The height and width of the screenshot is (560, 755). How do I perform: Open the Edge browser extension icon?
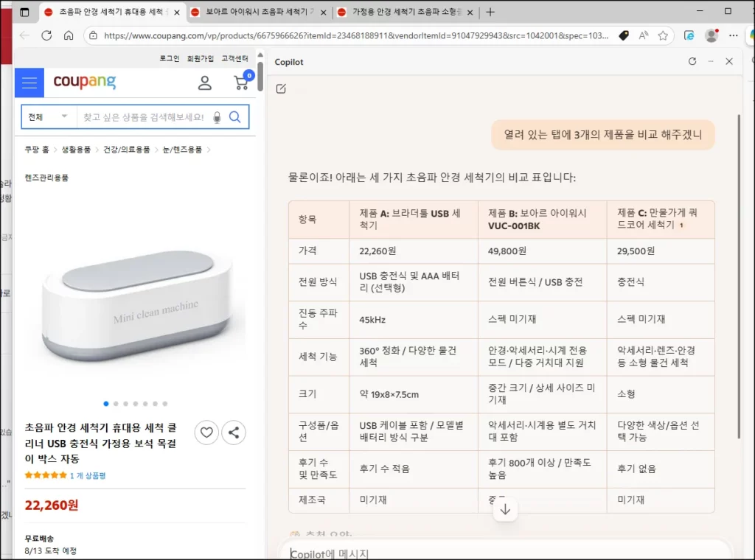pos(689,35)
